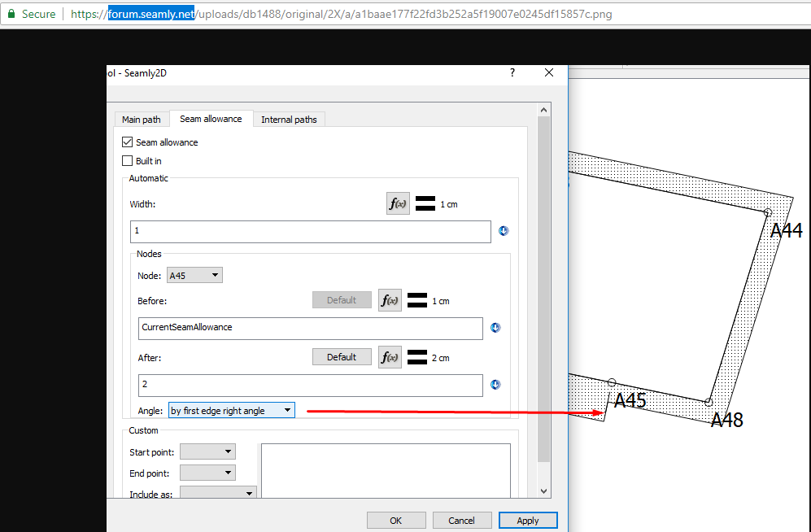This screenshot has width=811, height=532.
Task: Switch to the Main path tab
Action: point(141,120)
